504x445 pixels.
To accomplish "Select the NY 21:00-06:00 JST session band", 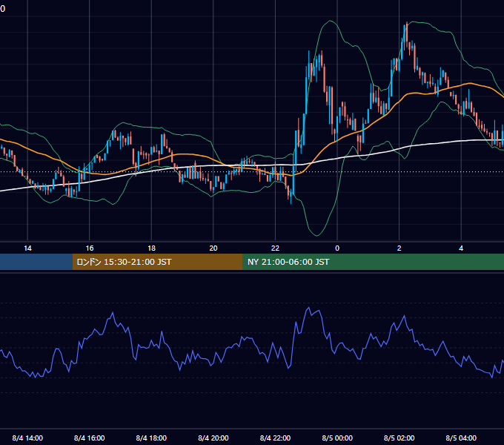I will 373,262.
